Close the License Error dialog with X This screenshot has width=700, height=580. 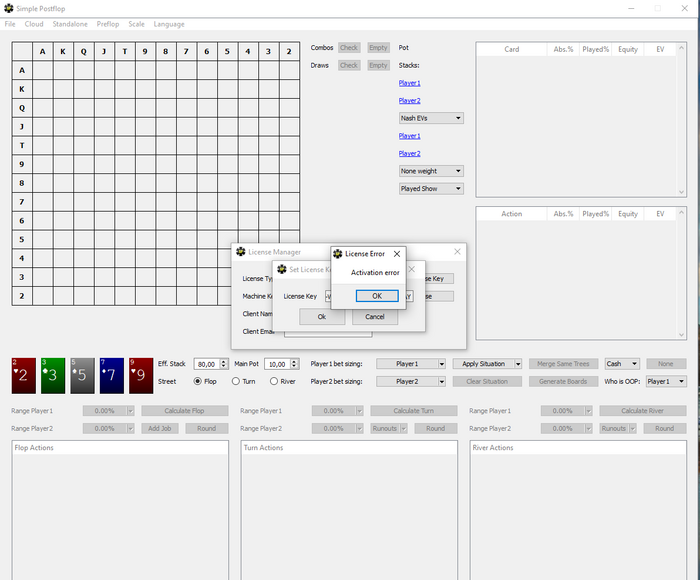[x=396, y=254]
